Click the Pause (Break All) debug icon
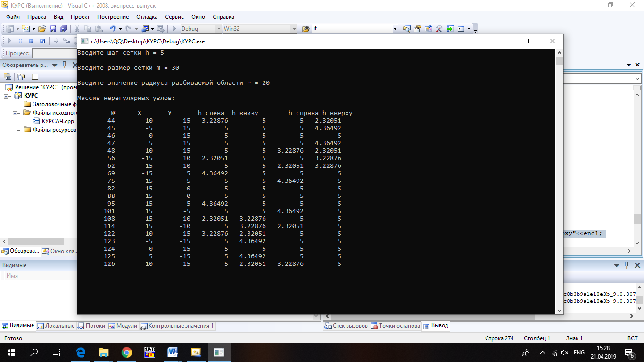The height and width of the screenshot is (362, 644). 21,41
